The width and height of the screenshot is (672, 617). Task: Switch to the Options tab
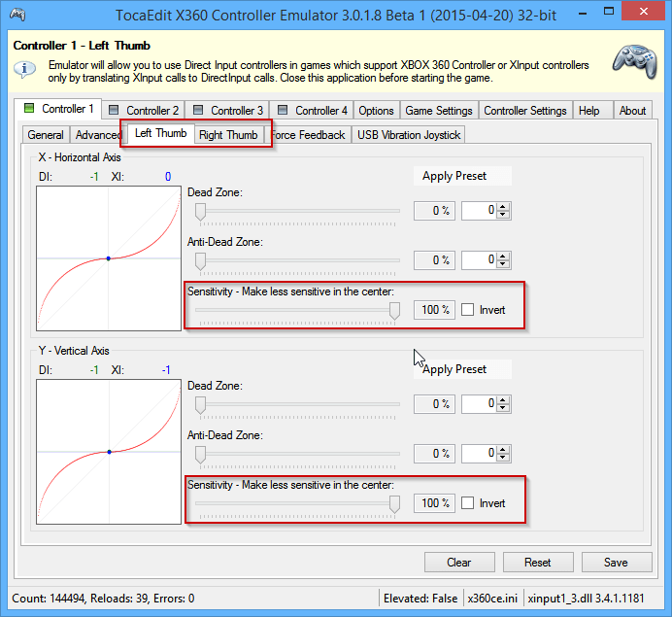(376, 110)
